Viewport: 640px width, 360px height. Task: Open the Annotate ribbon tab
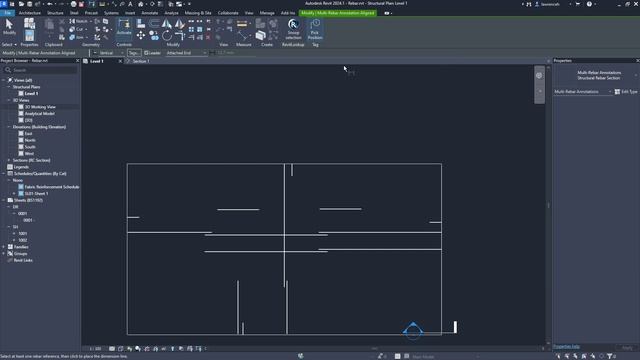coord(149,13)
